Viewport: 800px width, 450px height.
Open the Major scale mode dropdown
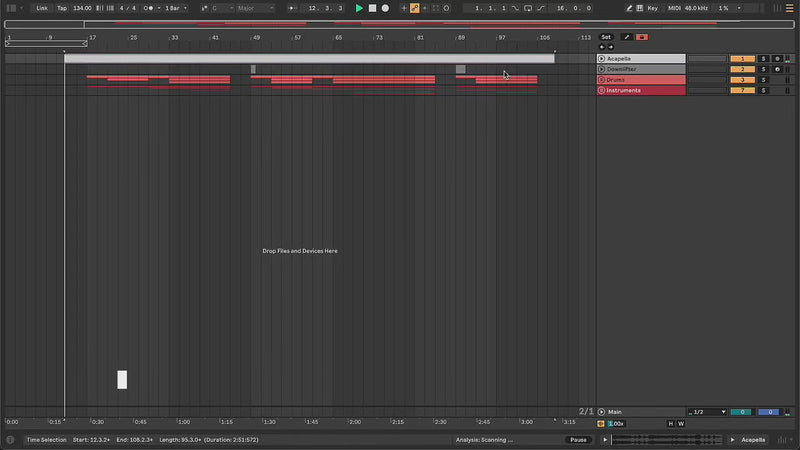pyautogui.click(x=254, y=8)
